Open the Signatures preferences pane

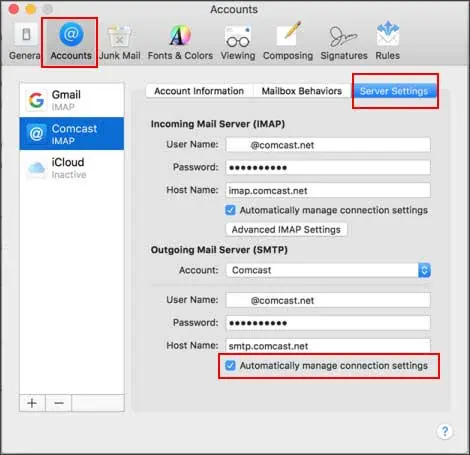point(344,42)
